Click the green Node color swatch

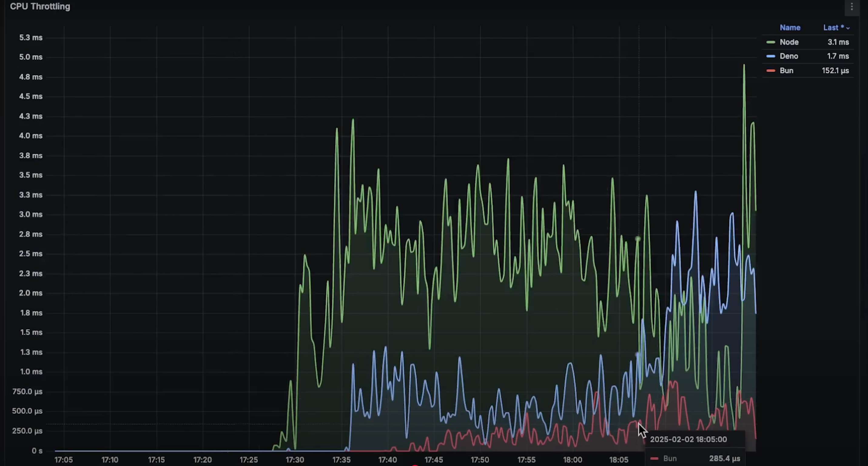coord(771,42)
